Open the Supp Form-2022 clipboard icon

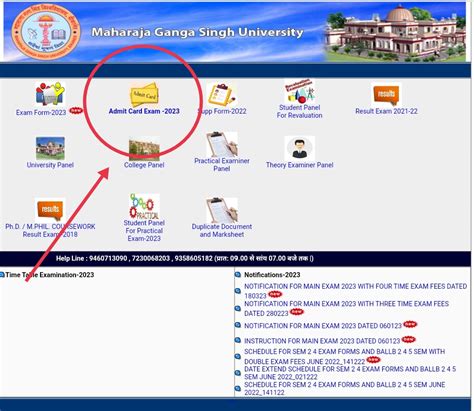tap(222, 94)
